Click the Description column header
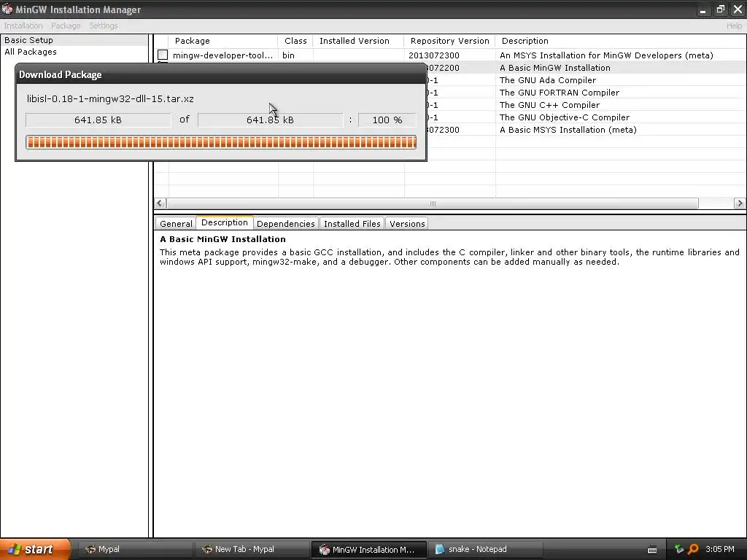The height and width of the screenshot is (560, 747). [x=621, y=41]
